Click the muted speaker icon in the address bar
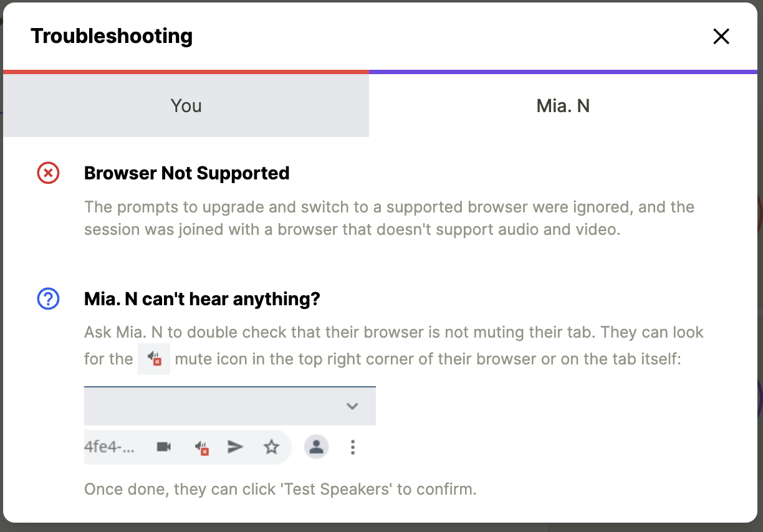The width and height of the screenshot is (763, 532). (x=201, y=447)
